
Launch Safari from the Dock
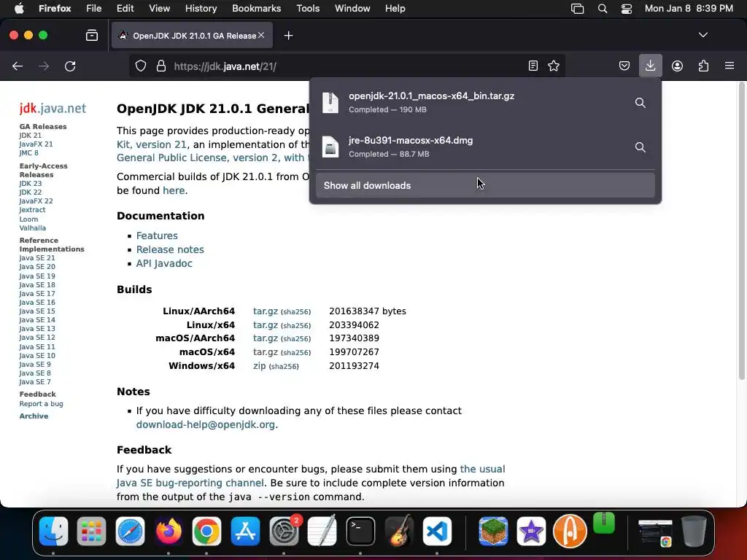[130, 531]
